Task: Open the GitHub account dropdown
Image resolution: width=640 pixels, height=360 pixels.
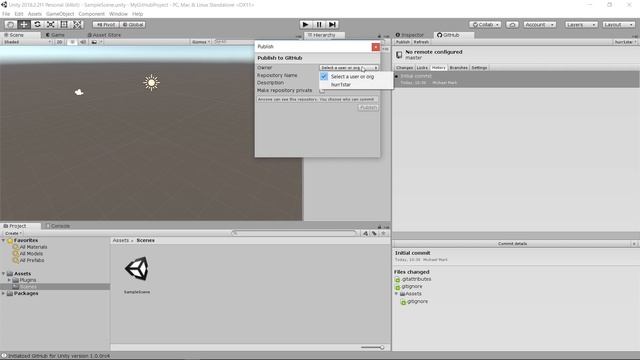Action: coord(625,42)
